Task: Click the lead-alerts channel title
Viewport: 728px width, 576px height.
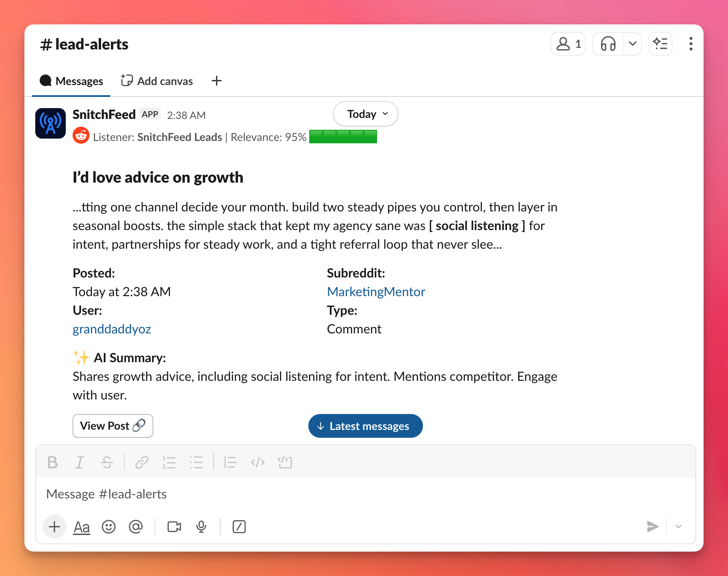Action: 84,44
